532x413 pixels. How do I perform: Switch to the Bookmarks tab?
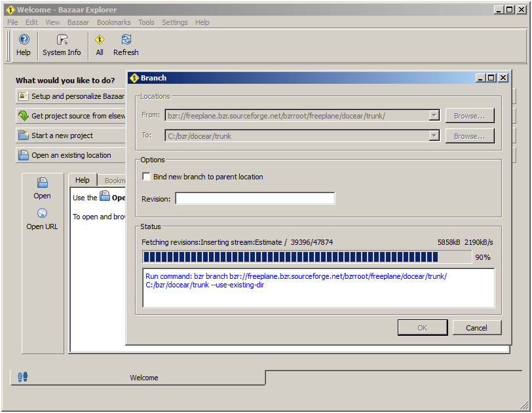click(112, 181)
